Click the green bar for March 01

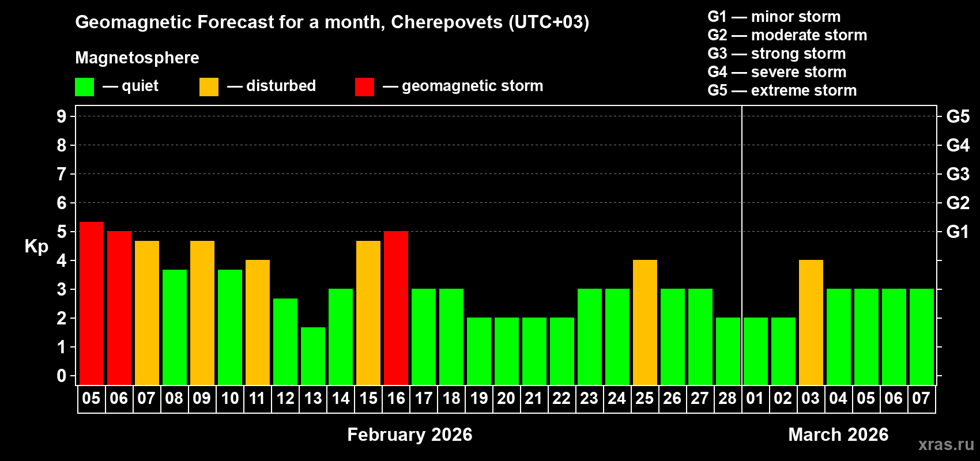(755, 352)
